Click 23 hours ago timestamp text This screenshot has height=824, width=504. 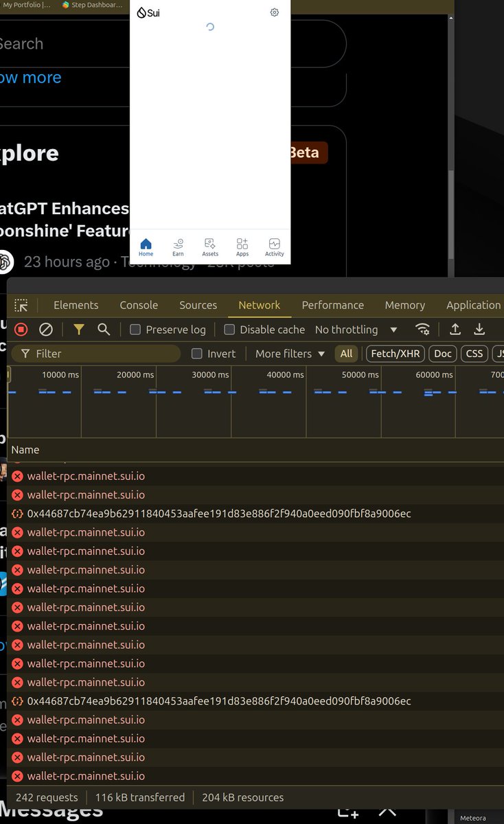point(67,262)
